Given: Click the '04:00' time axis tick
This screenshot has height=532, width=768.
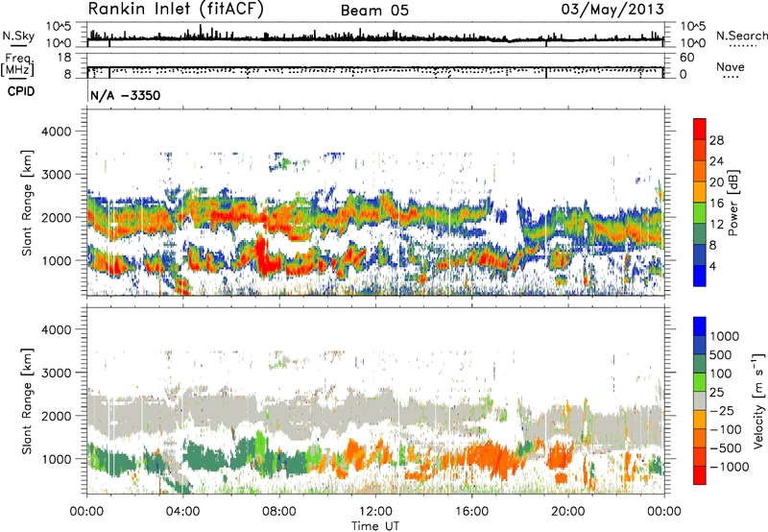Looking at the screenshot, I should [182, 512].
